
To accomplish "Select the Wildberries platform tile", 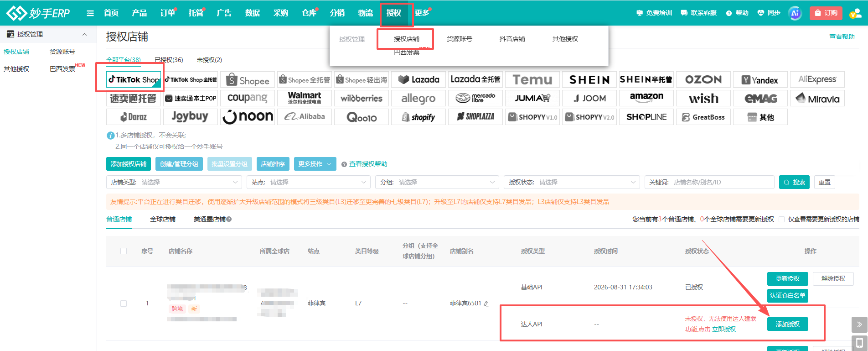I will click(362, 98).
